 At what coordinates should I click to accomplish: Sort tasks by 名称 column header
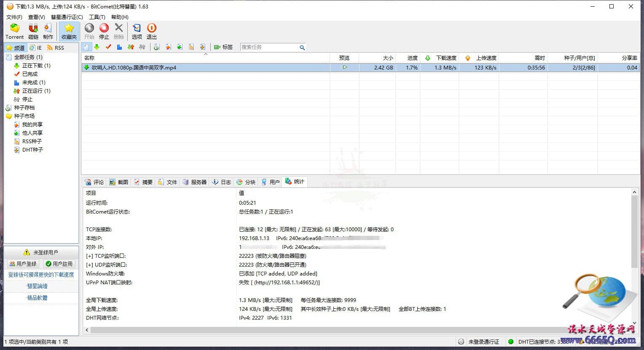pyautogui.click(x=206, y=58)
